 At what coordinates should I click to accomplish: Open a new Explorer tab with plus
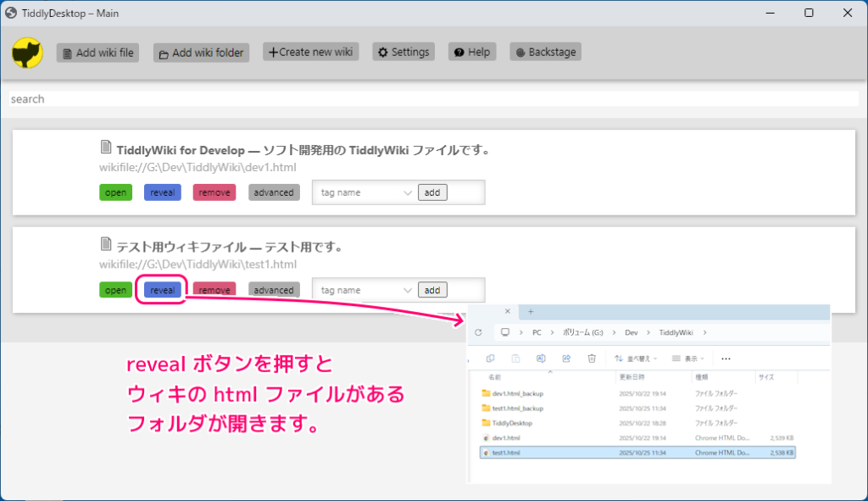530,311
